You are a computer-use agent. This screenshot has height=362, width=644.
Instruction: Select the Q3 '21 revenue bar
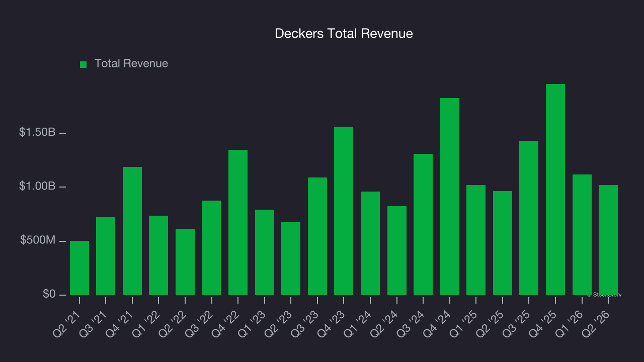pyautogui.click(x=106, y=256)
